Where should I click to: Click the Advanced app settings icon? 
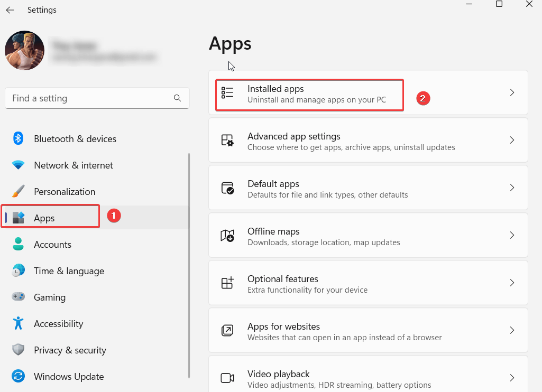point(227,140)
